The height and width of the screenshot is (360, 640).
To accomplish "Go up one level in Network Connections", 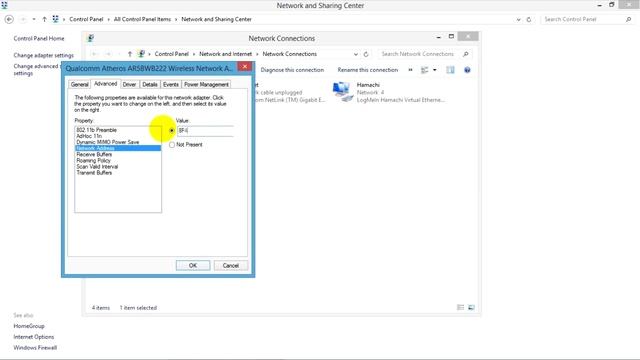I will click(130, 54).
